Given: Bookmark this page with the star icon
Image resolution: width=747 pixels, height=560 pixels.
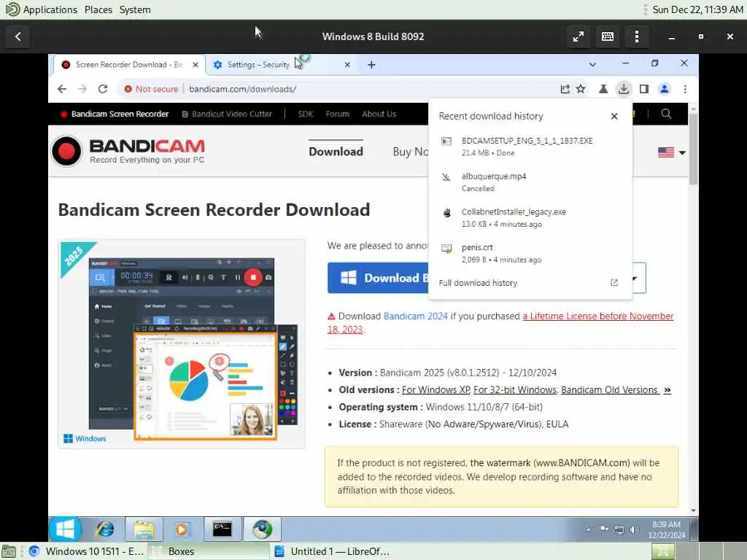Looking at the screenshot, I should tap(581, 89).
